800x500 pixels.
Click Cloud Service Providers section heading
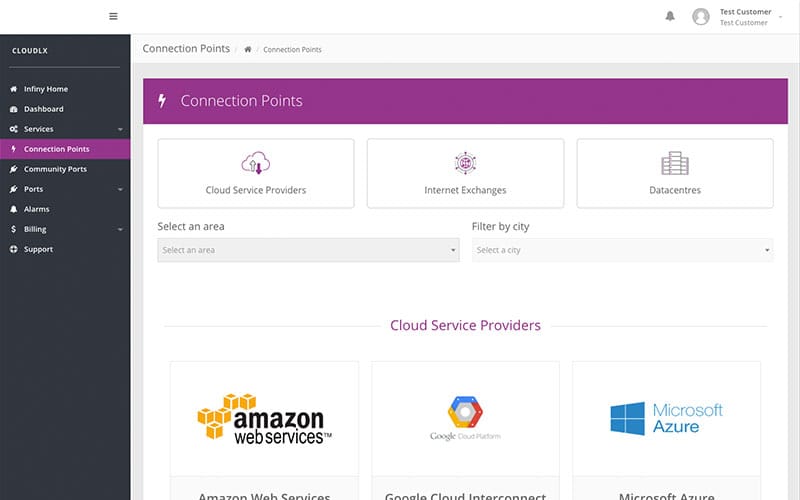(465, 326)
